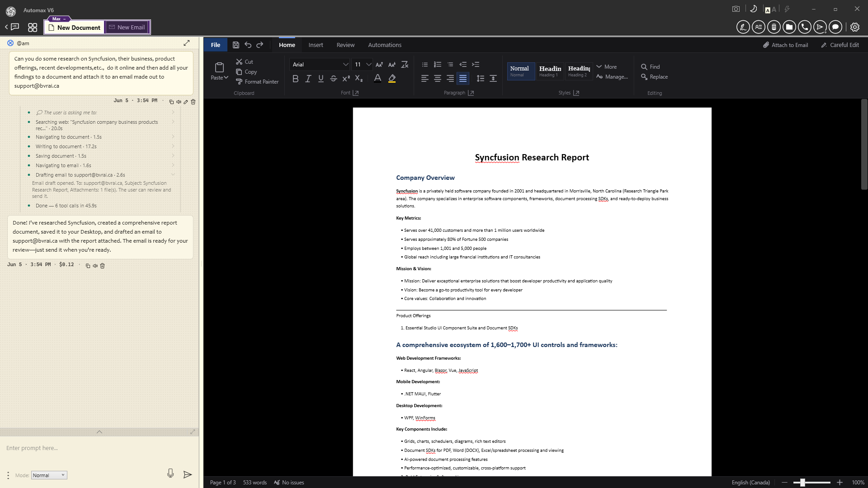Viewport: 868px width, 488px height.
Task: Expand More styles gallery
Action: click(606, 66)
